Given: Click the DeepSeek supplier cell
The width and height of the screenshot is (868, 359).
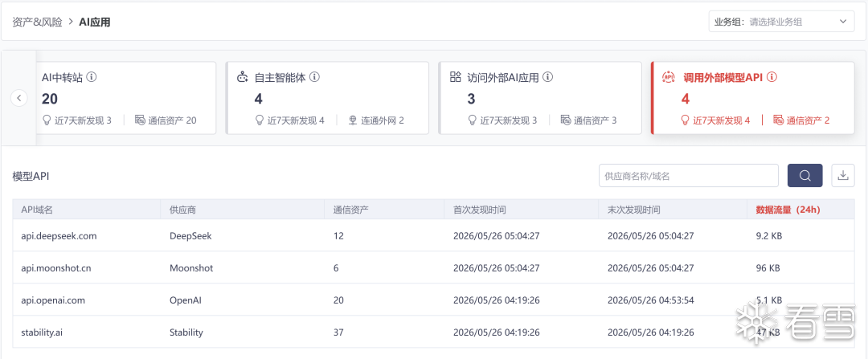Looking at the screenshot, I should [190, 235].
